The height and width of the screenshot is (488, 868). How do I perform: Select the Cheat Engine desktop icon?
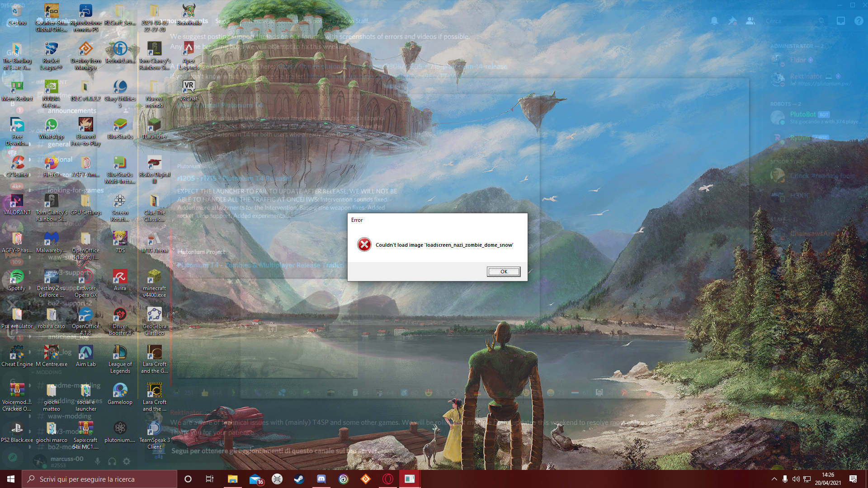coord(17,356)
